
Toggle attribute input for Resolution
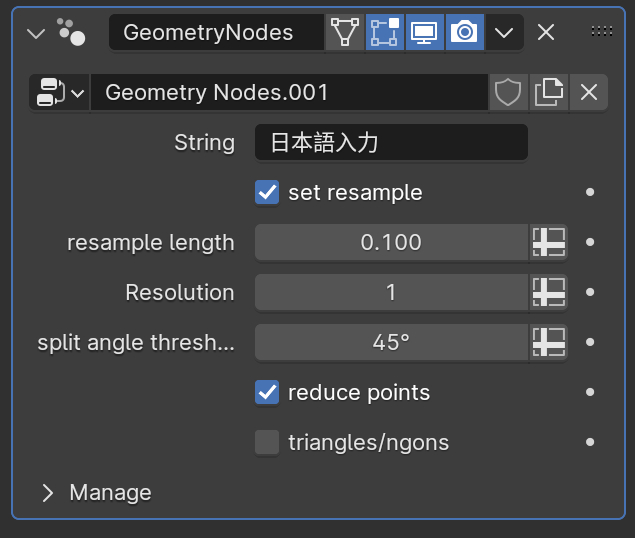[x=548, y=292]
